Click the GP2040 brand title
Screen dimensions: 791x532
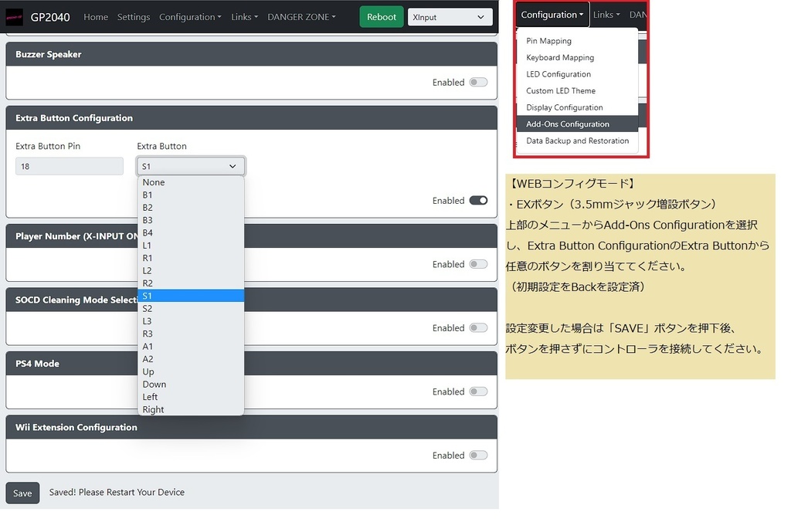[50, 17]
